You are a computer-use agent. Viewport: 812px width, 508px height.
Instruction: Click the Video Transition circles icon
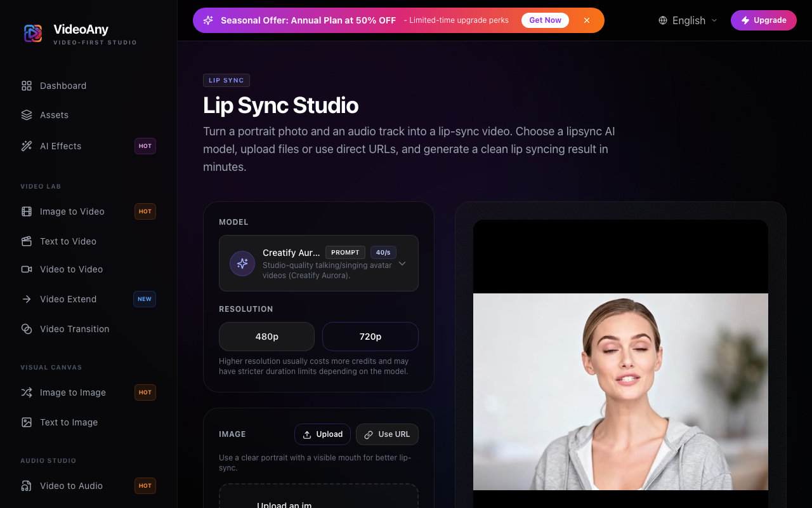tap(27, 329)
